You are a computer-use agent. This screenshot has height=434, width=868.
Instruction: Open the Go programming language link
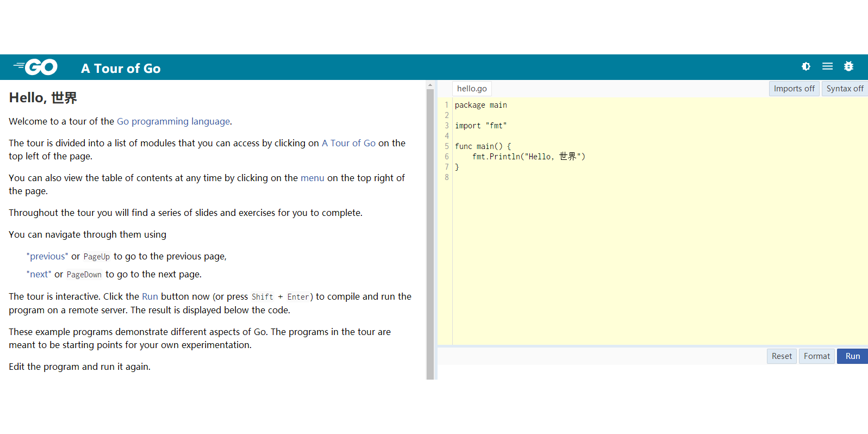coord(173,121)
